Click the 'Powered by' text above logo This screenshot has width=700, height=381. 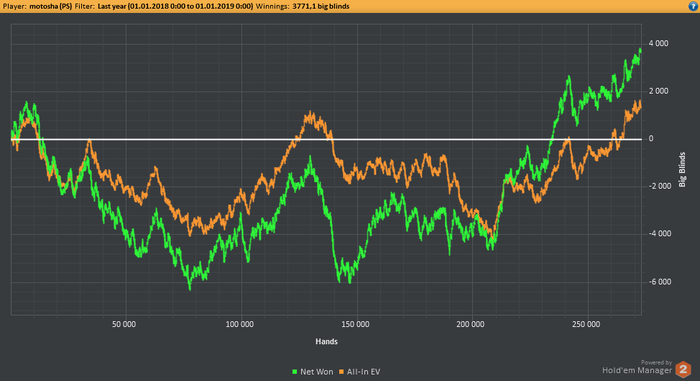click(x=656, y=363)
